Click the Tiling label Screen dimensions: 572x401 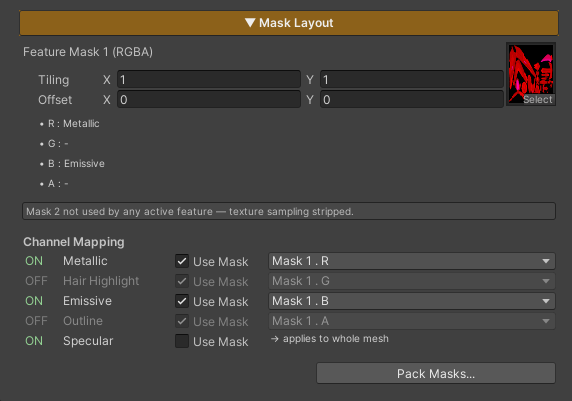(54, 80)
